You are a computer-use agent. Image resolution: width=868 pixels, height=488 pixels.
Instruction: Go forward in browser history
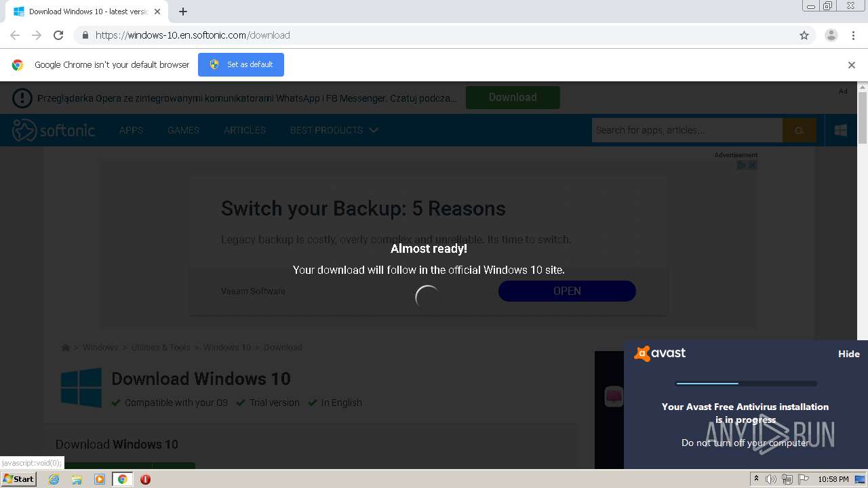click(37, 35)
